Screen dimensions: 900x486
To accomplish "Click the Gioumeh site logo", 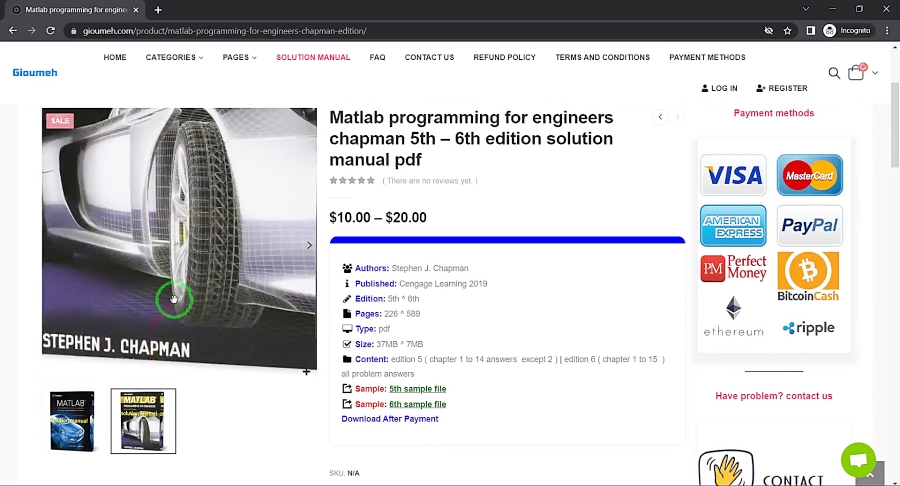I will tap(35, 73).
